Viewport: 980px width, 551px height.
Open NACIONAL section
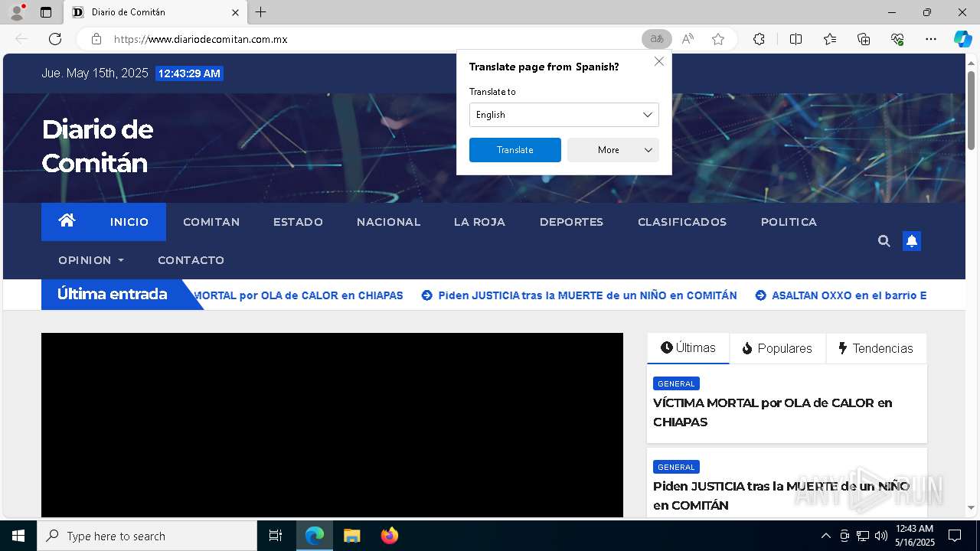click(x=388, y=222)
